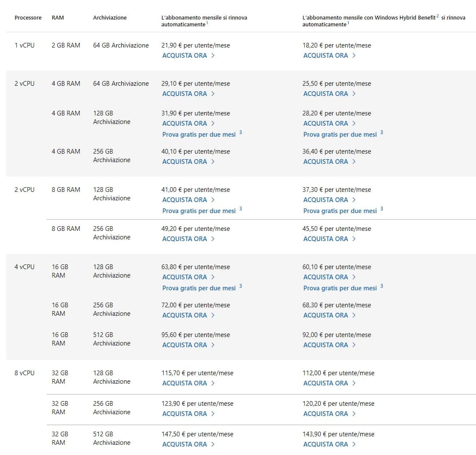Open Prova gratis link under 60,10 € plan
The image size is (476, 455).
(340, 288)
